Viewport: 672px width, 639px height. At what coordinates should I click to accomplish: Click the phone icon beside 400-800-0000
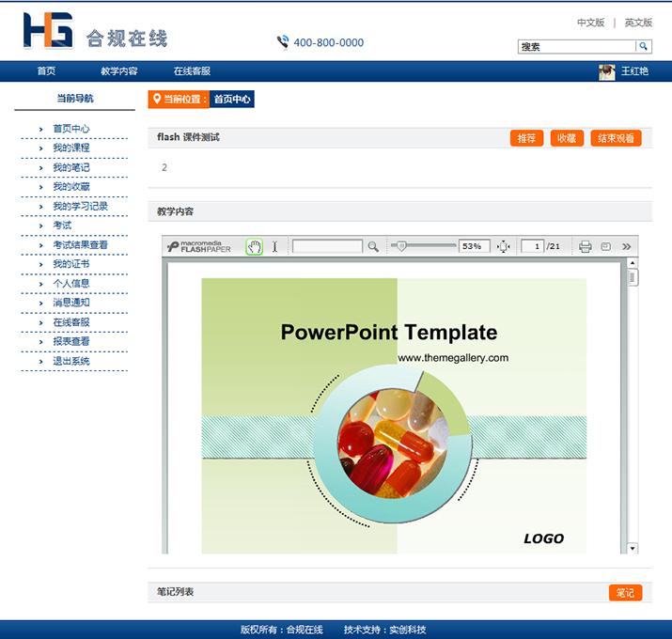pyautogui.click(x=283, y=42)
